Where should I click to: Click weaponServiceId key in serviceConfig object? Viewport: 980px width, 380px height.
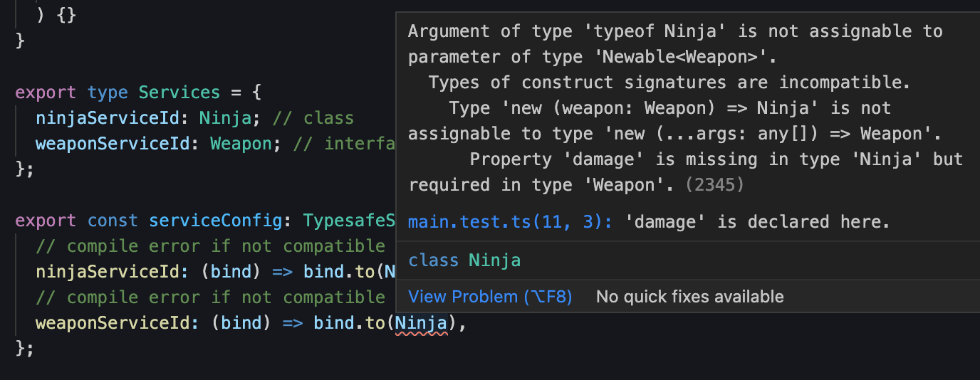click(113, 324)
